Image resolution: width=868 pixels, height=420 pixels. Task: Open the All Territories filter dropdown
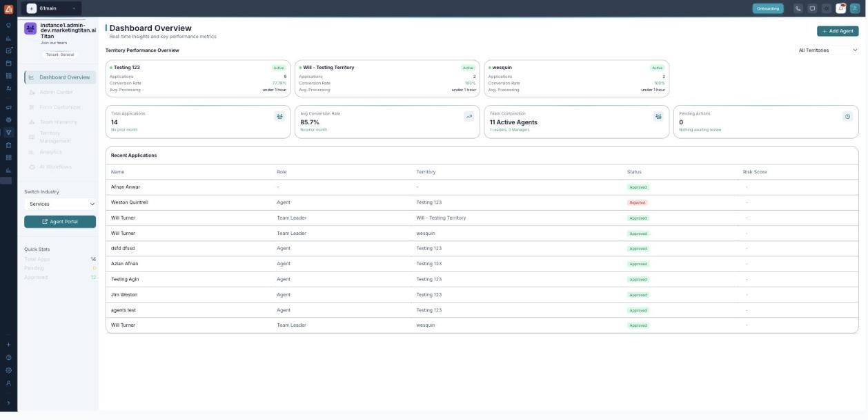[827, 50]
